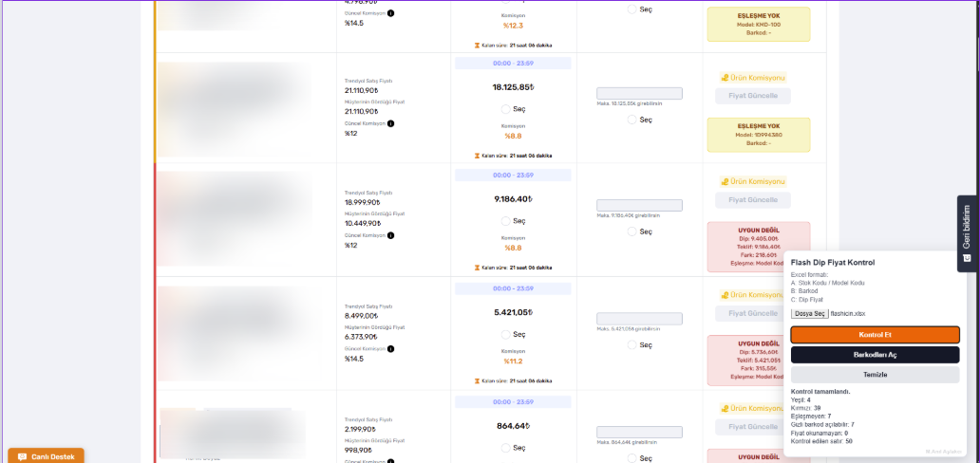Click 00:00 - 23:59 badge above 9.186,40₺
This screenshot has height=463, width=980.
pos(513,176)
